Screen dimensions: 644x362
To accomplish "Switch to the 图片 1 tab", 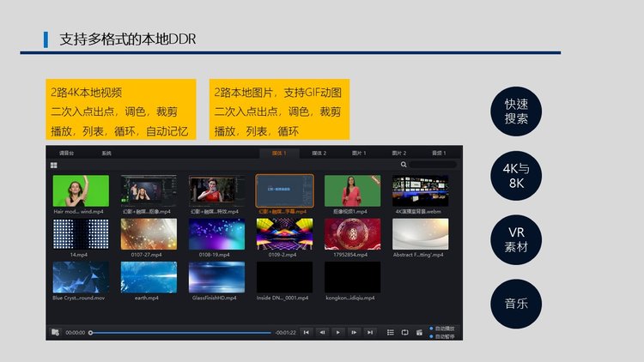I will coord(359,153).
